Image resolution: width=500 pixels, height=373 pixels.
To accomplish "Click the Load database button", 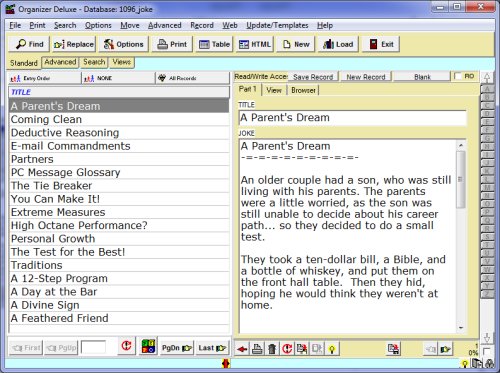I will (338, 44).
